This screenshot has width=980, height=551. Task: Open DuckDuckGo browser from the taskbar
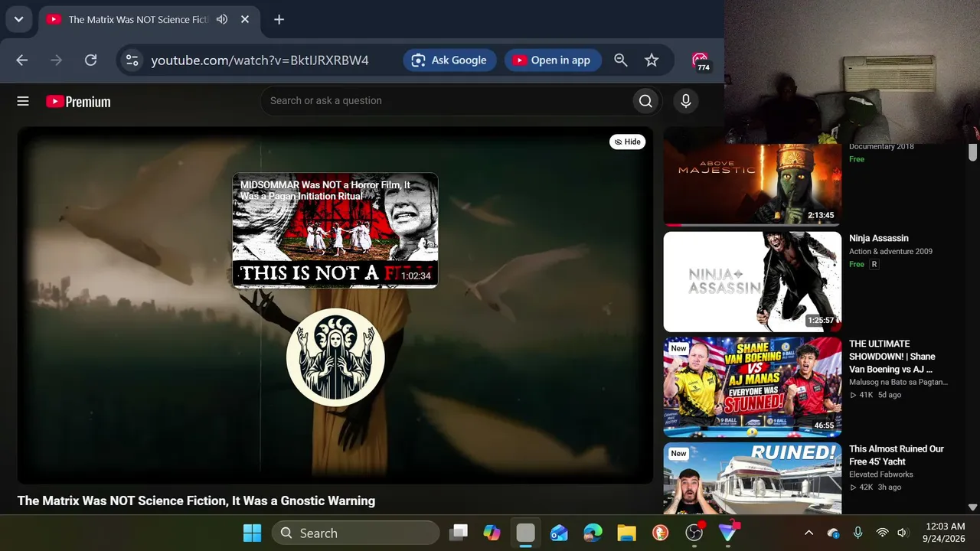pos(660,533)
